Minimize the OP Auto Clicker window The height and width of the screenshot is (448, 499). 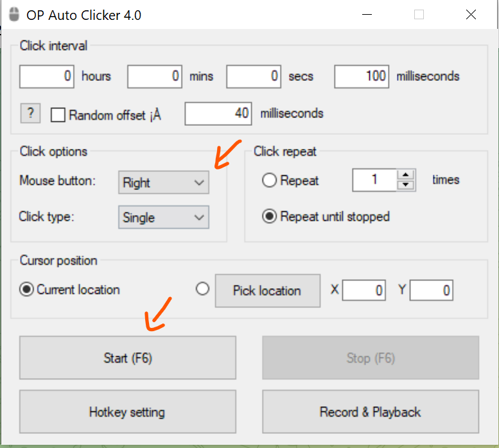tap(367, 15)
